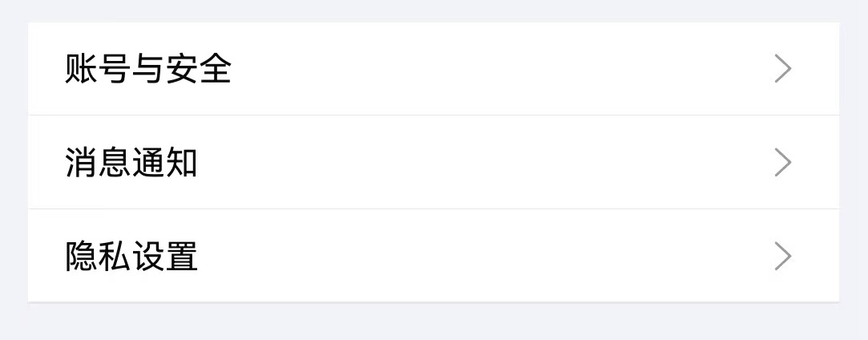Open the 消息通知 settings row
868x340 pixels.
point(433,163)
